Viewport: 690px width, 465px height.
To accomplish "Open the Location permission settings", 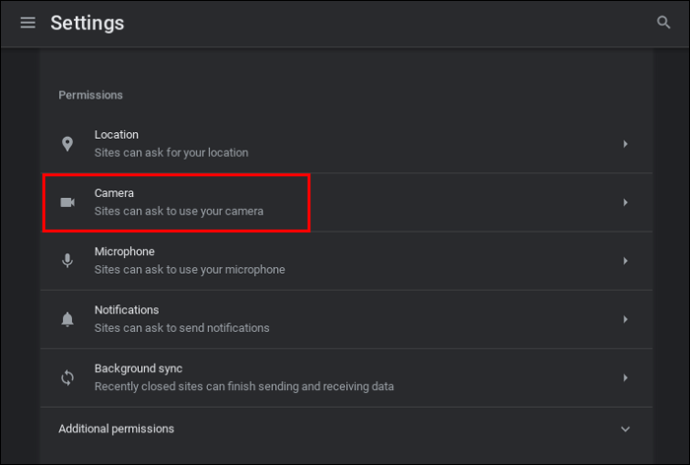I will 346,144.
